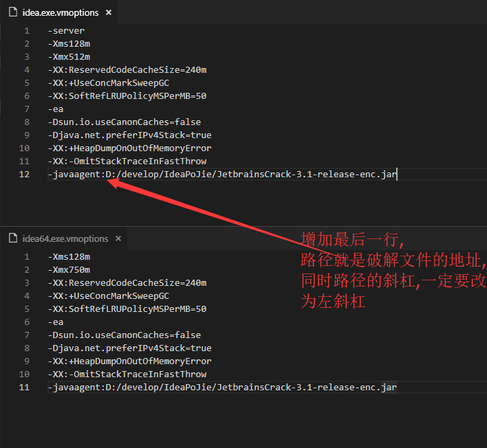Click -XX:+HeapDumpOnOutOfMemoryError in top editor
Viewport: 487px width, 448px height.
click(x=130, y=148)
